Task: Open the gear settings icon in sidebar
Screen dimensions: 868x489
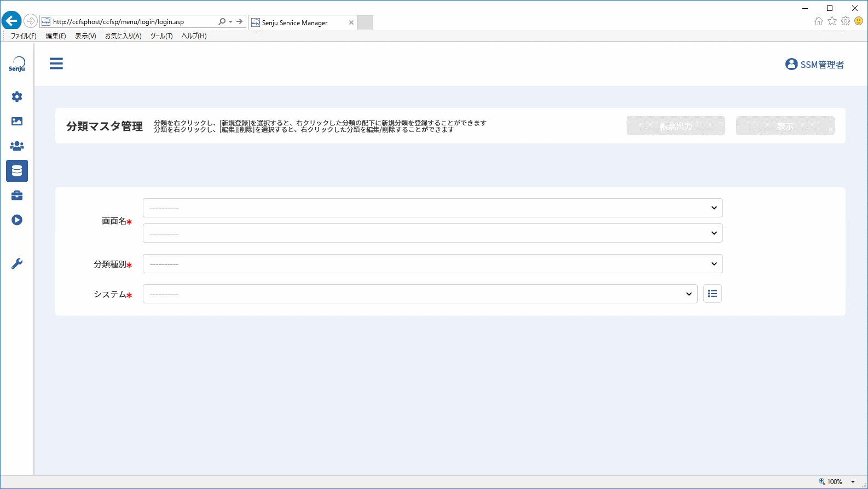Action: 17,97
